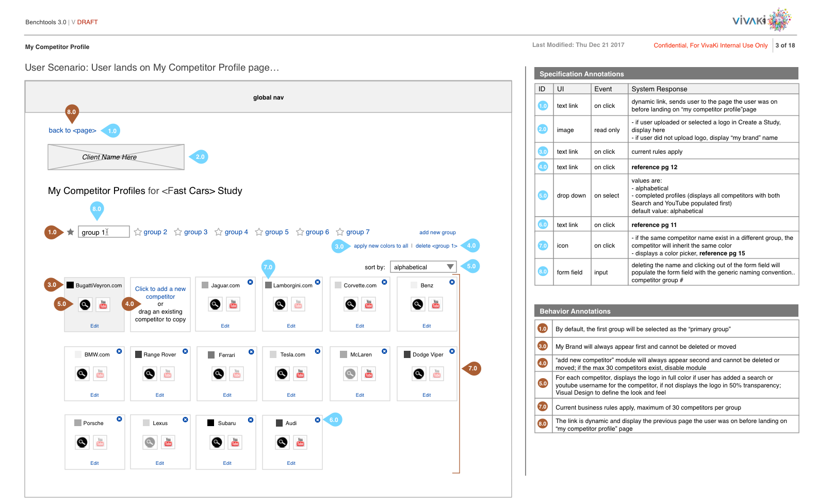
Task: Click YouTube icon on the Subaru card
Action: click(235, 442)
